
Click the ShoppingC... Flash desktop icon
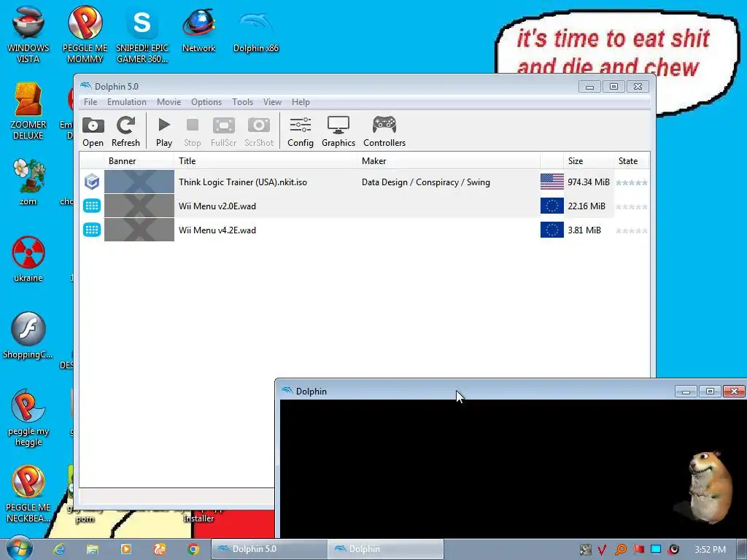pyautogui.click(x=28, y=335)
